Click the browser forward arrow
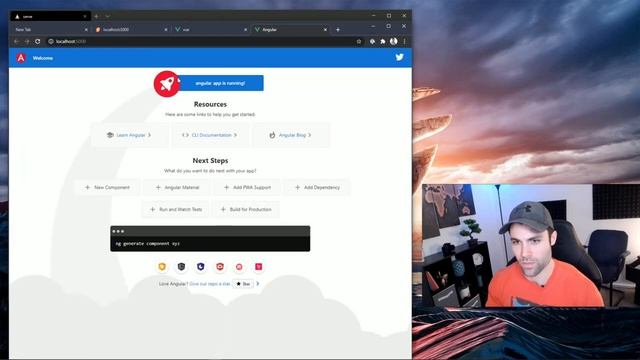The width and height of the screenshot is (640, 360). point(27,41)
